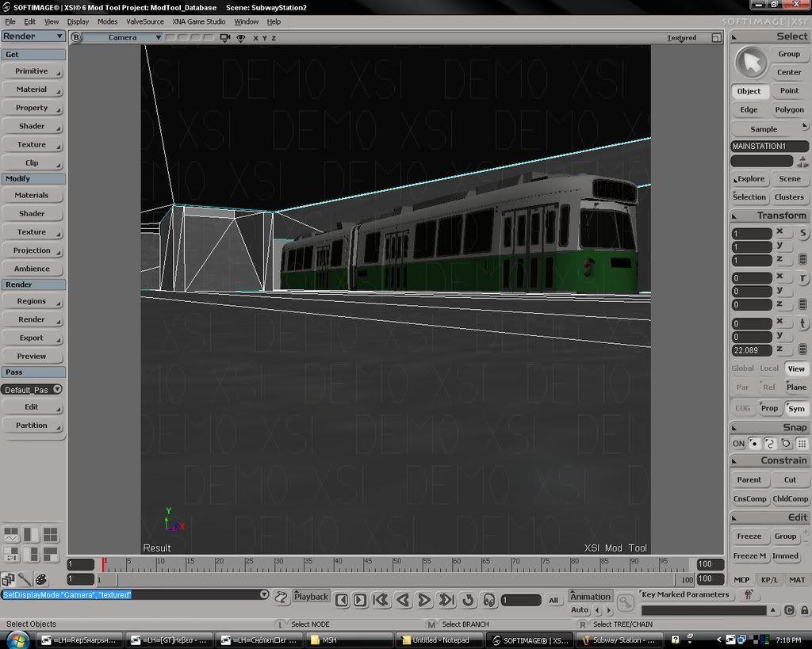Viewport: 812px width, 649px height.
Task: Click the Key Marked Parameters button
Action: [685, 594]
